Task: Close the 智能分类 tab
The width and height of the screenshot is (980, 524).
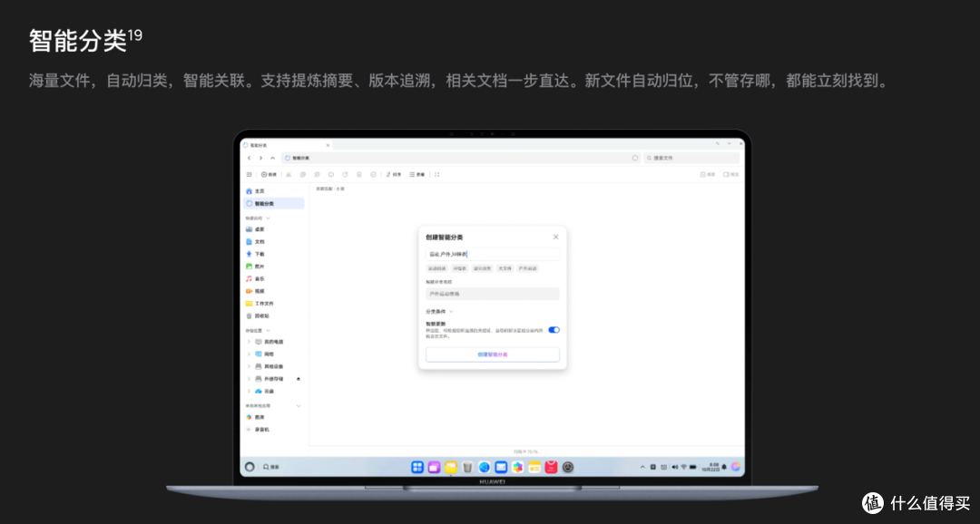Action: coord(328,145)
